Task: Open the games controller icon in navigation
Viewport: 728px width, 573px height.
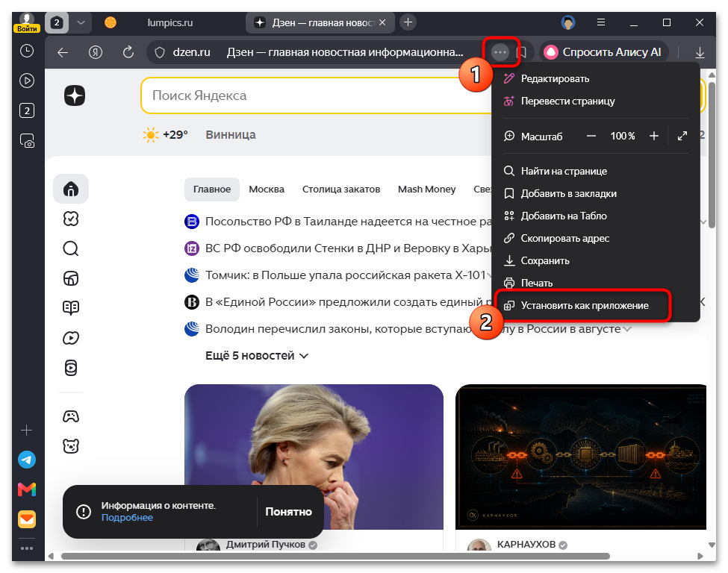Action: 71,416
